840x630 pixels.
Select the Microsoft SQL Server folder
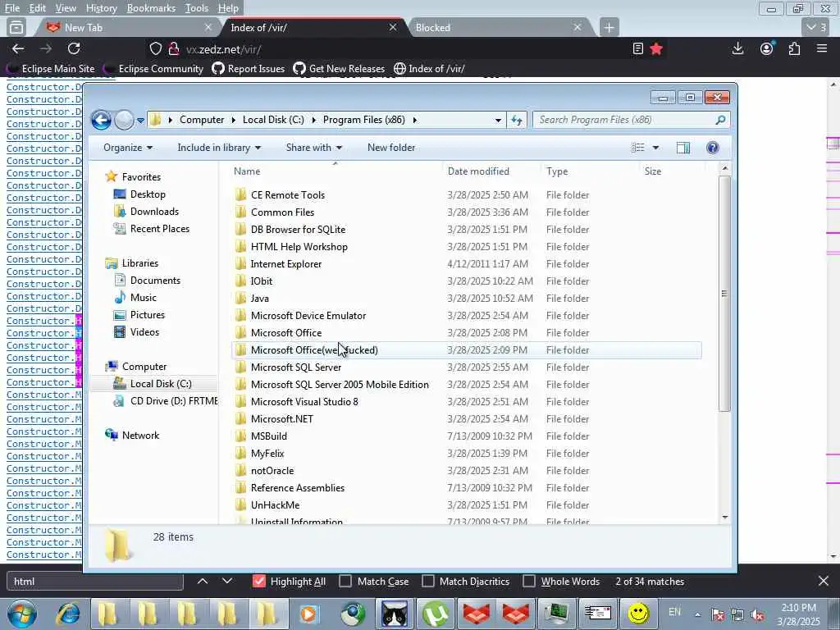pos(295,367)
